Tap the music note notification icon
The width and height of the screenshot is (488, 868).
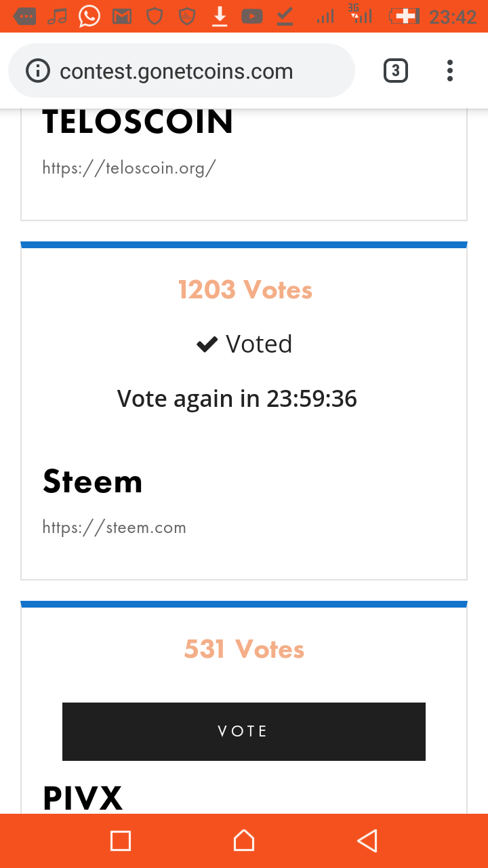(x=58, y=16)
